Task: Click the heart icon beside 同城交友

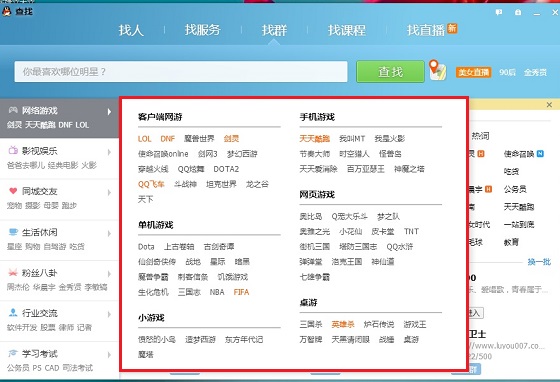Action: click(x=13, y=191)
